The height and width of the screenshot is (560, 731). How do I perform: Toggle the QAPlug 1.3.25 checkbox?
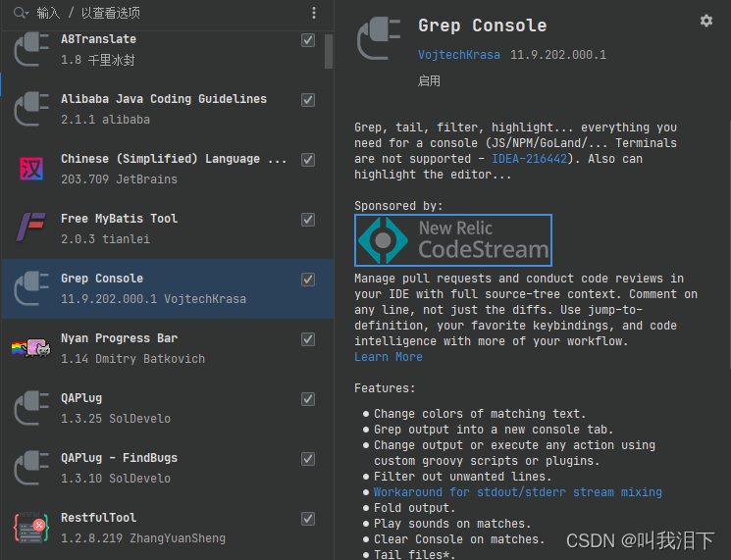308,399
